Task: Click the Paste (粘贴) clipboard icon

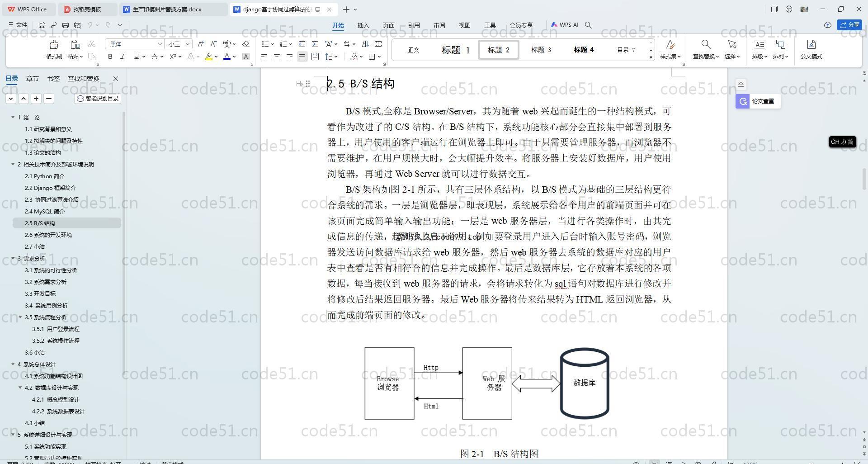Action: coord(75,44)
